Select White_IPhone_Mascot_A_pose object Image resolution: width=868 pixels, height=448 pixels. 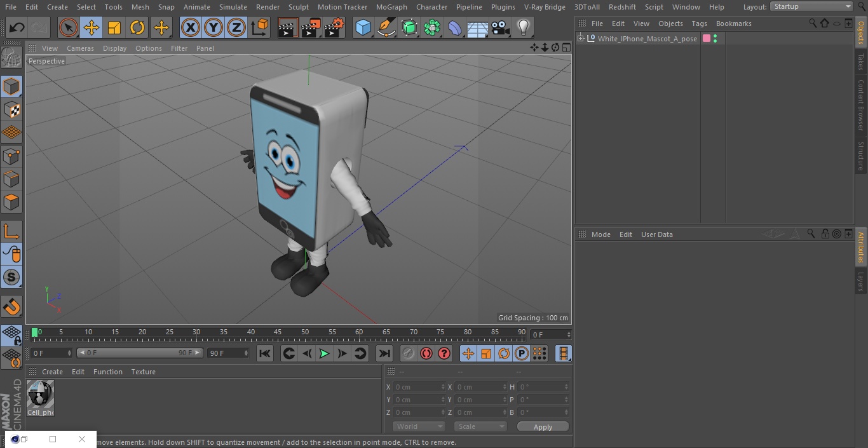pyautogui.click(x=647, y=39)
